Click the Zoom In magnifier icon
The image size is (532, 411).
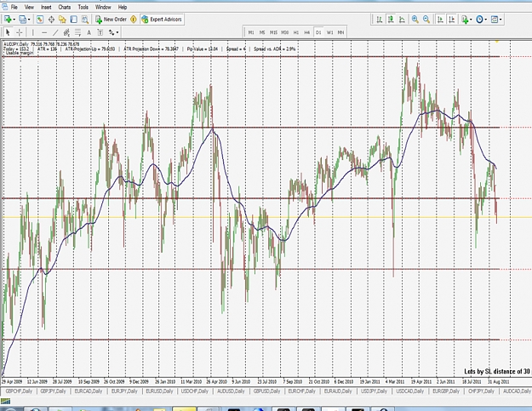415,20
